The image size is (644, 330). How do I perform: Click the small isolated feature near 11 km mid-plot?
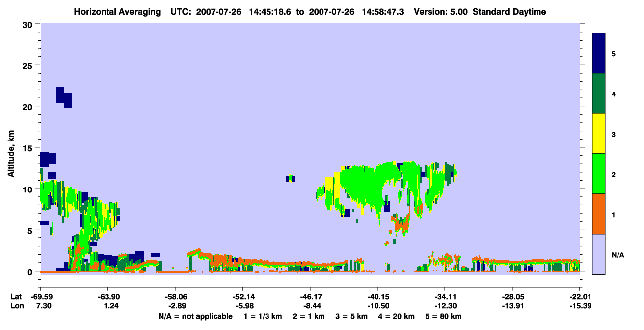(x=290, y=178)
